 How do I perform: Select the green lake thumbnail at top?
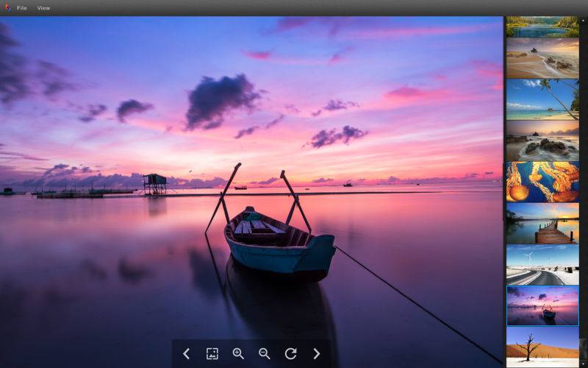click(x=542, y=26)
